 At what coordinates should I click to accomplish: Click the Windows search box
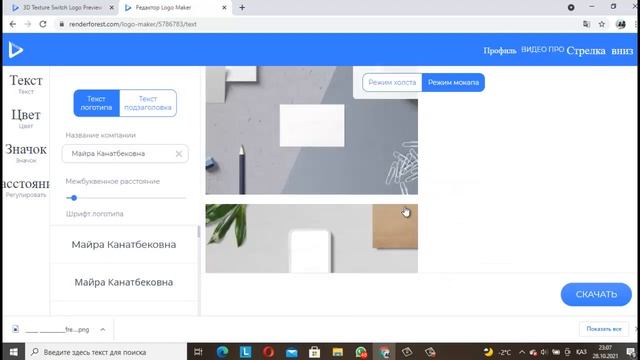106,352
